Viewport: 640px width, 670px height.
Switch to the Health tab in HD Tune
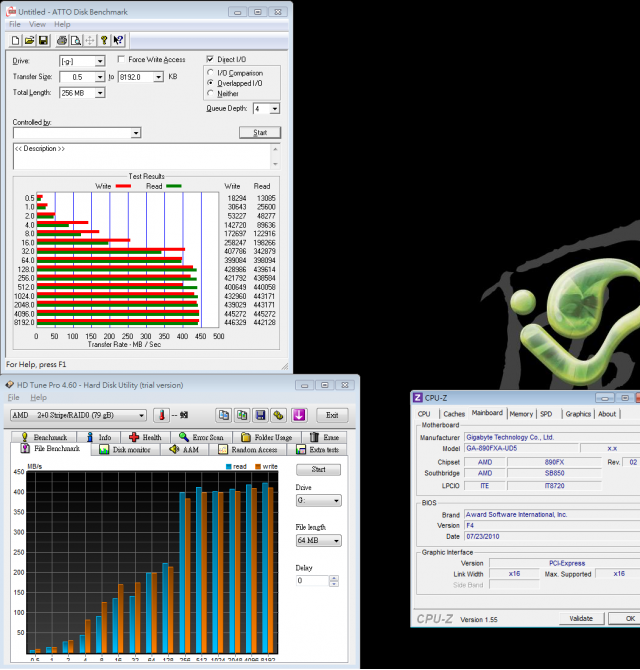click(x=146, y=437)
